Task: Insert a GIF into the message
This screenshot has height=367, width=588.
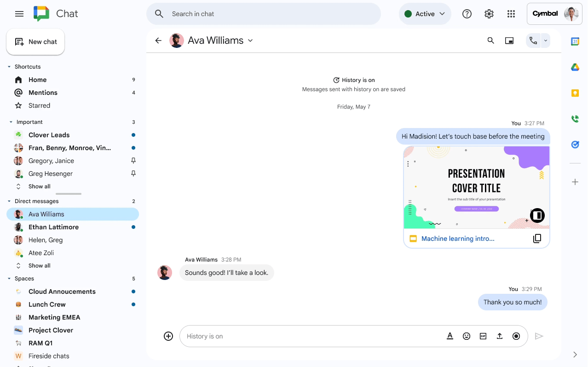Action: [x=483, y=336]
